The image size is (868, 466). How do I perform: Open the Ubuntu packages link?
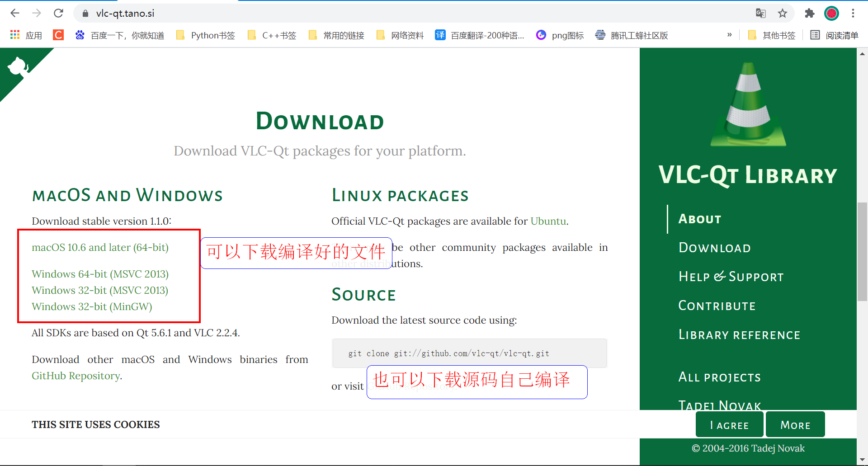pos(548,221)
